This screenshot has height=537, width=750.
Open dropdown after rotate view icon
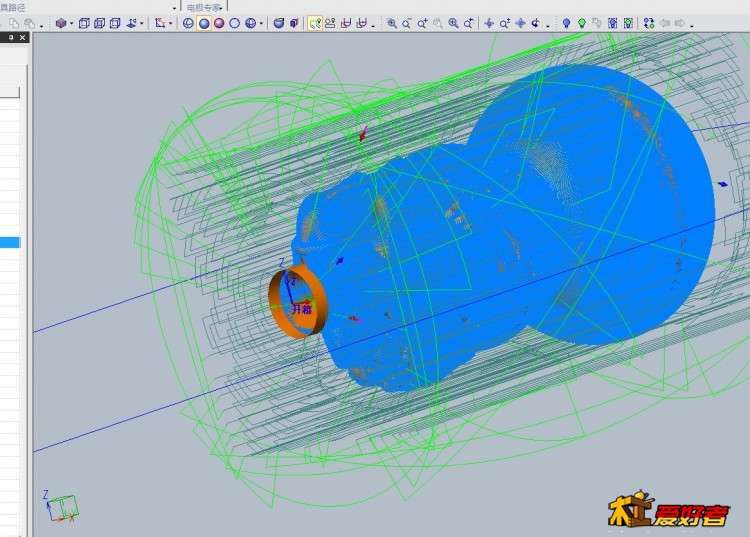point(548,25)
